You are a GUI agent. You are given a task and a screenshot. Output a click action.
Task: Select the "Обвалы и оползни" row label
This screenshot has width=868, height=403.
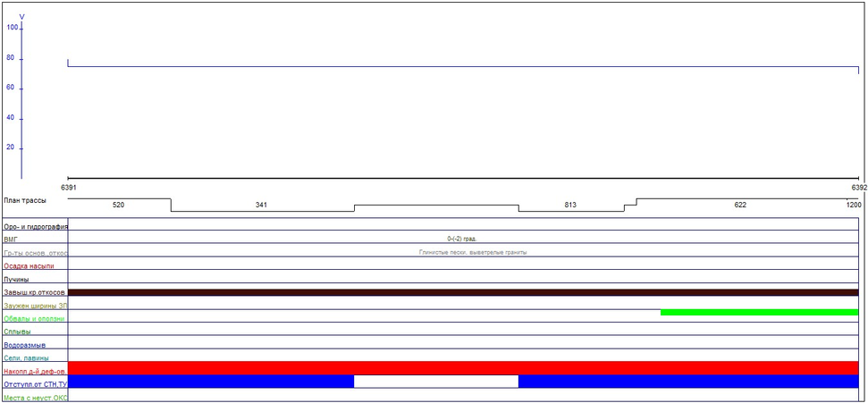click(34, 319)
